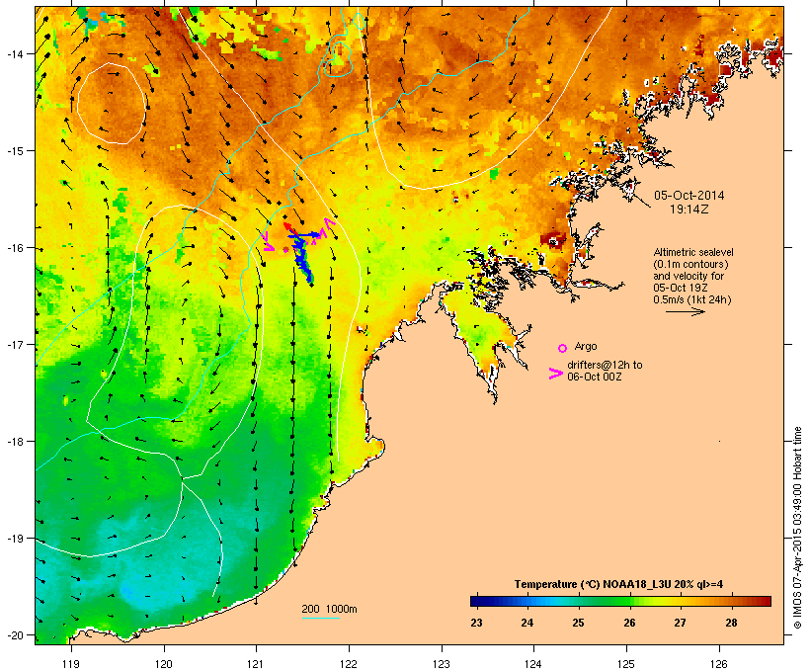Click the blue drifter track on map
Viewport: 810px width, 672px height.
coord(302,259)
